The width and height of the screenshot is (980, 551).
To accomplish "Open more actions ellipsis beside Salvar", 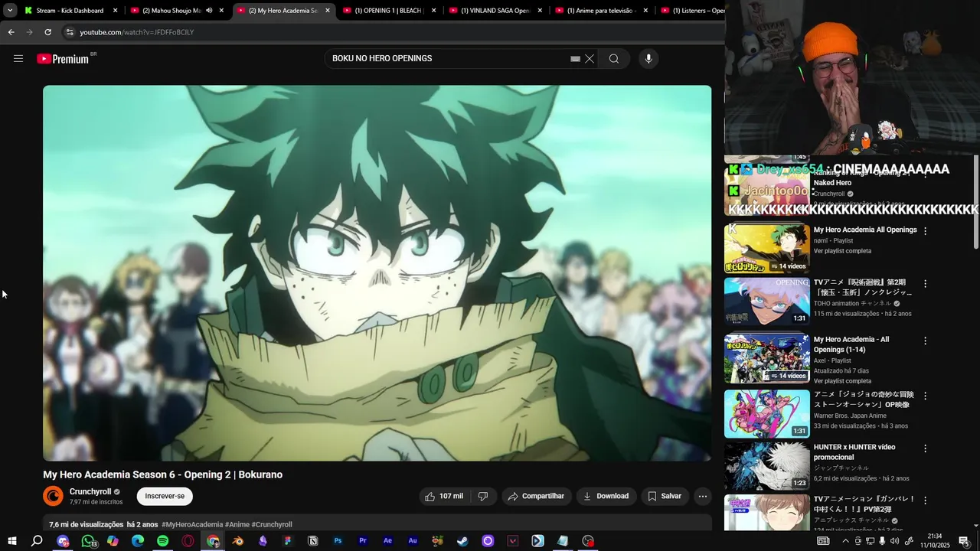I will pyautogui.click(x=703, y=496).
